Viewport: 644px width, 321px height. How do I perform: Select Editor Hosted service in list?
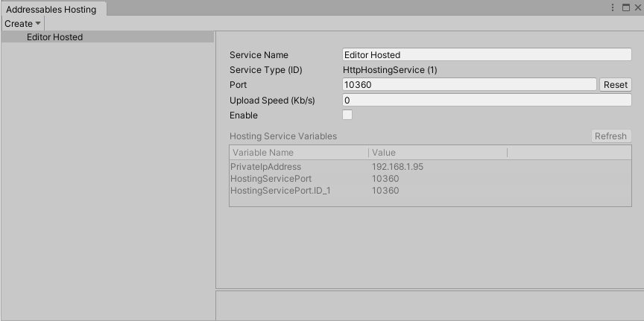[54, 37]
